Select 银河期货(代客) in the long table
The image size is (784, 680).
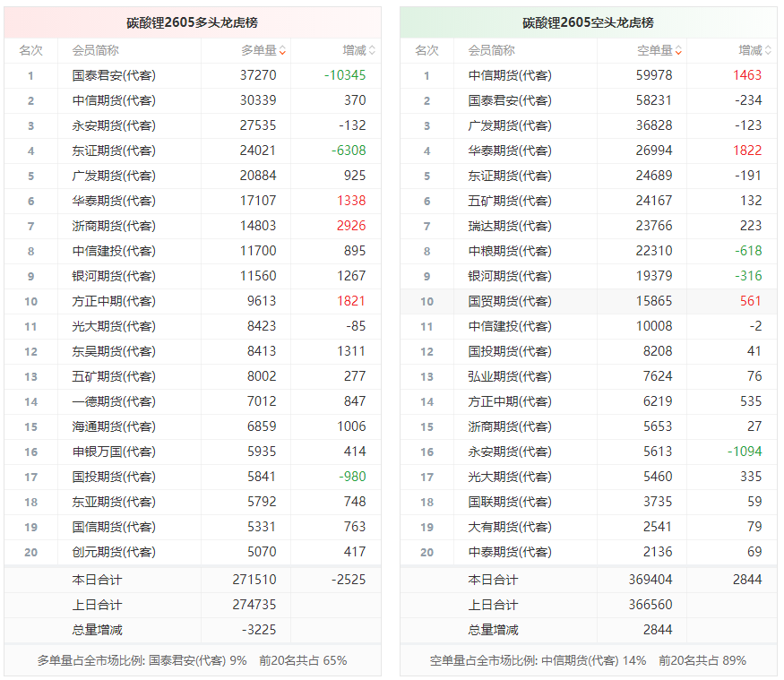[114, 276]
